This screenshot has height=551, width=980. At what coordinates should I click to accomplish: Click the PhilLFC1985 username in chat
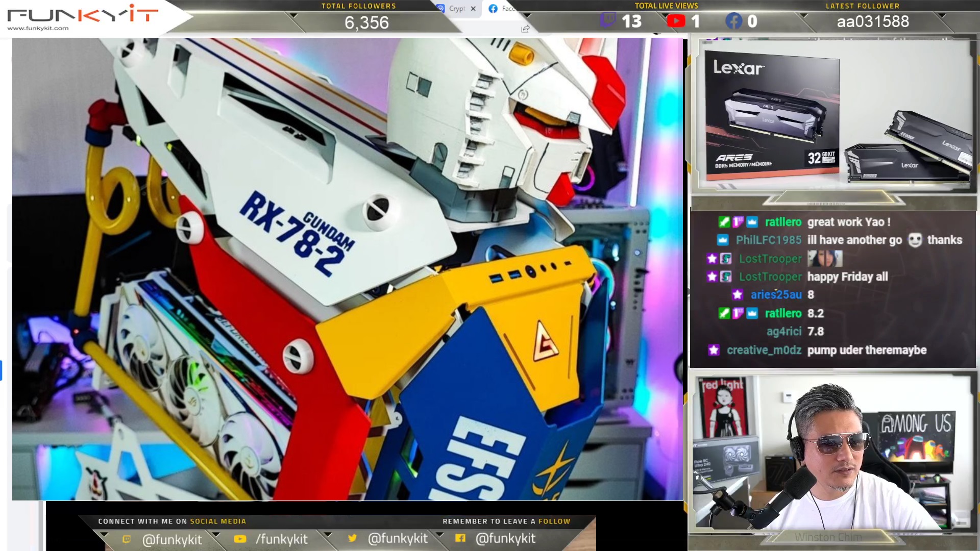[x=768, y=240]
